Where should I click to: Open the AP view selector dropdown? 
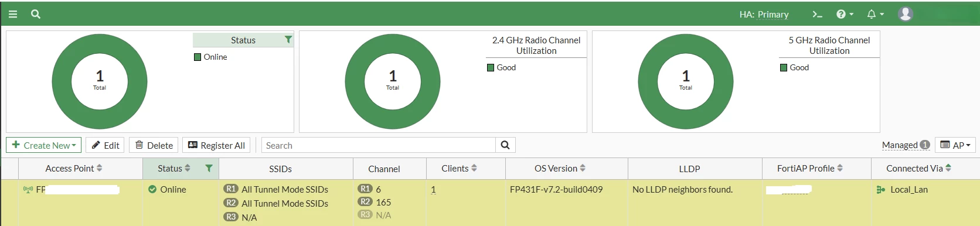(x=955, y=145)
